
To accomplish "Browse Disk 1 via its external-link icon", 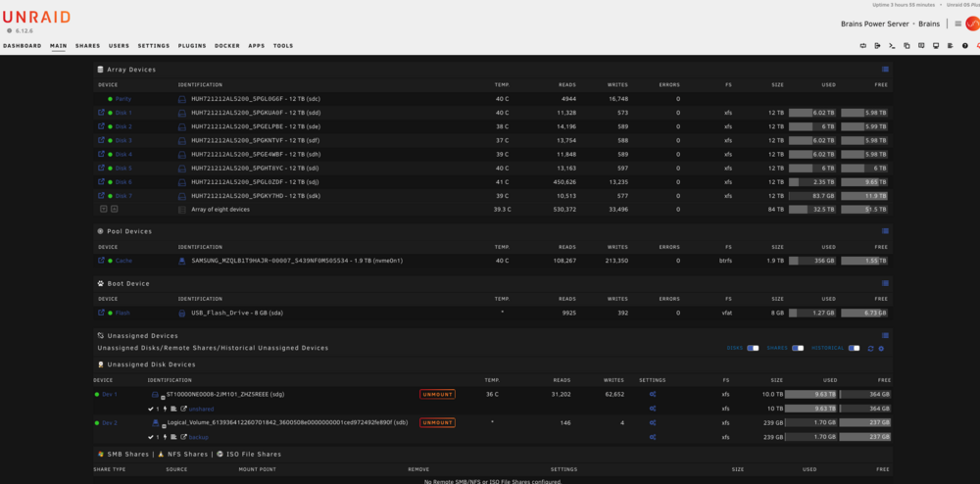I will point(101,113).
